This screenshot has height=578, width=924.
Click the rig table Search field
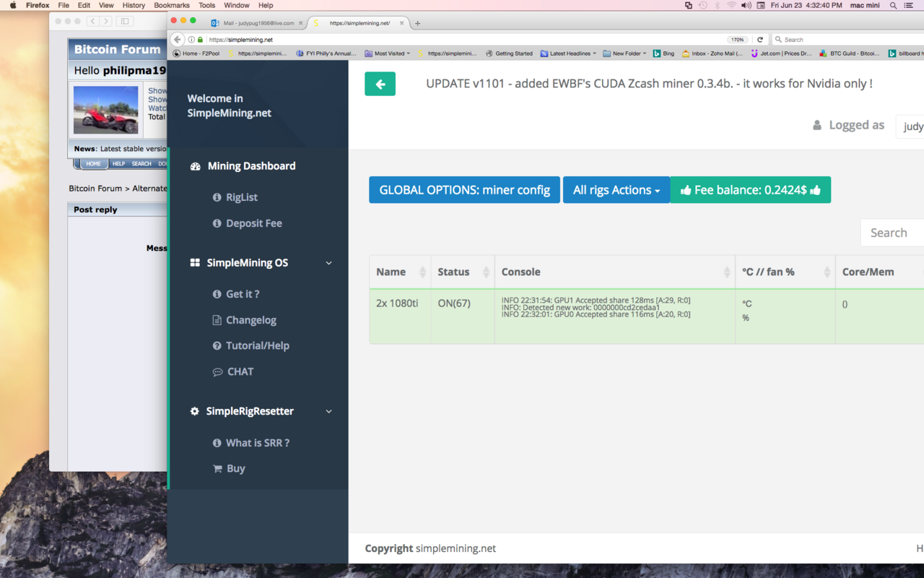coord(892,233)
